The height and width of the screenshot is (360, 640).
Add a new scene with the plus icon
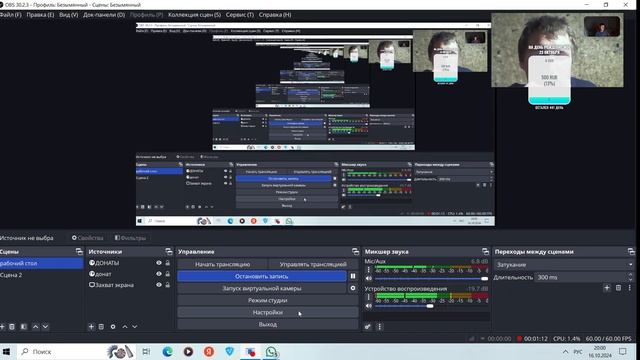tap(2, 327)
